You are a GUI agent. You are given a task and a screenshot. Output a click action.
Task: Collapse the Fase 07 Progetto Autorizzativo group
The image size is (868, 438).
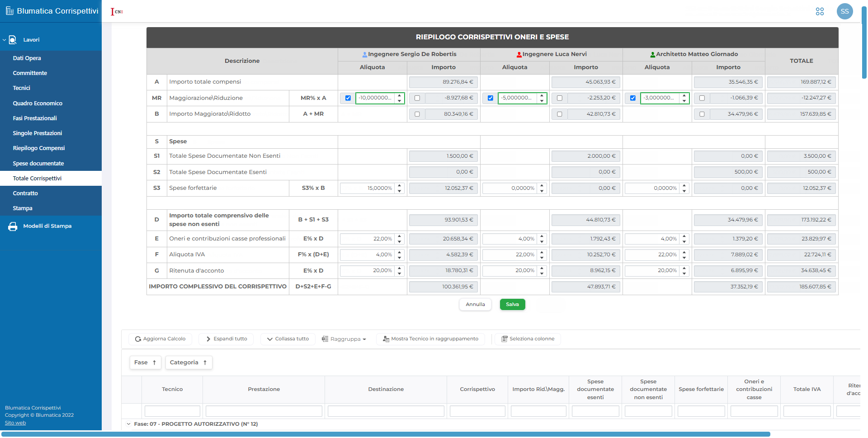coord(128,424)
